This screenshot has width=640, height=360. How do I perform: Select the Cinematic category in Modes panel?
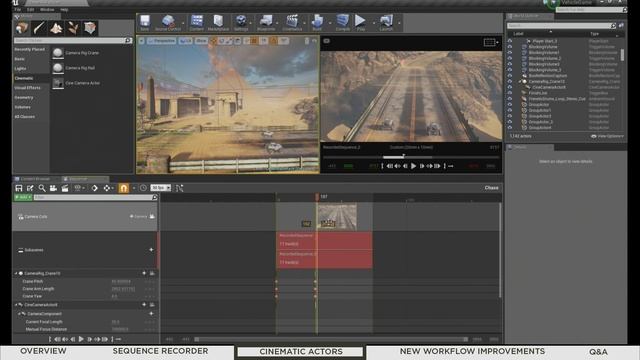point(31,78)
